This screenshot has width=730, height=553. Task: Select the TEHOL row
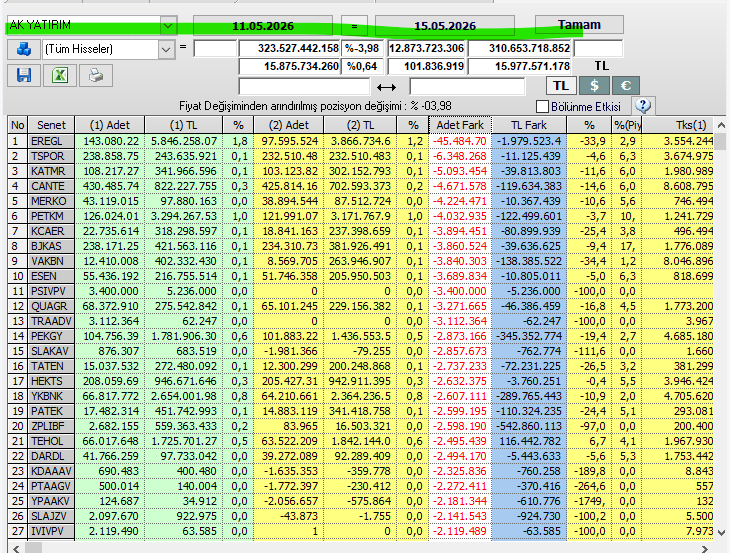coord(360,441)
